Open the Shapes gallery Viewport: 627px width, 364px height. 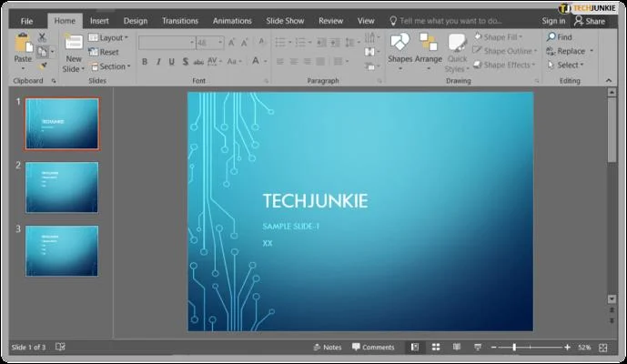pyautogui.click(x=399, y=52)
